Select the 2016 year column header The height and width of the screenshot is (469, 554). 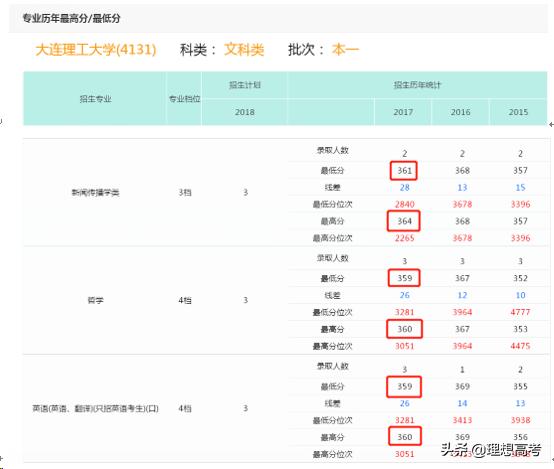tap(460, 112)
